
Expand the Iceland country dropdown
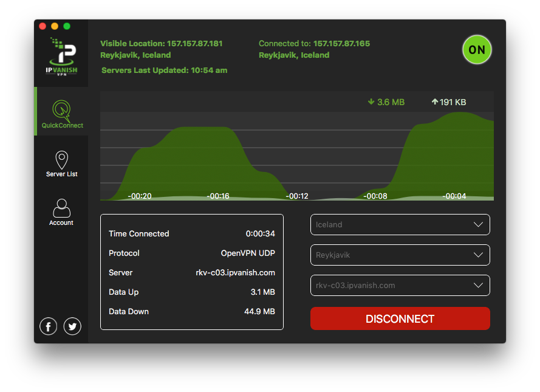pos(400,225)
